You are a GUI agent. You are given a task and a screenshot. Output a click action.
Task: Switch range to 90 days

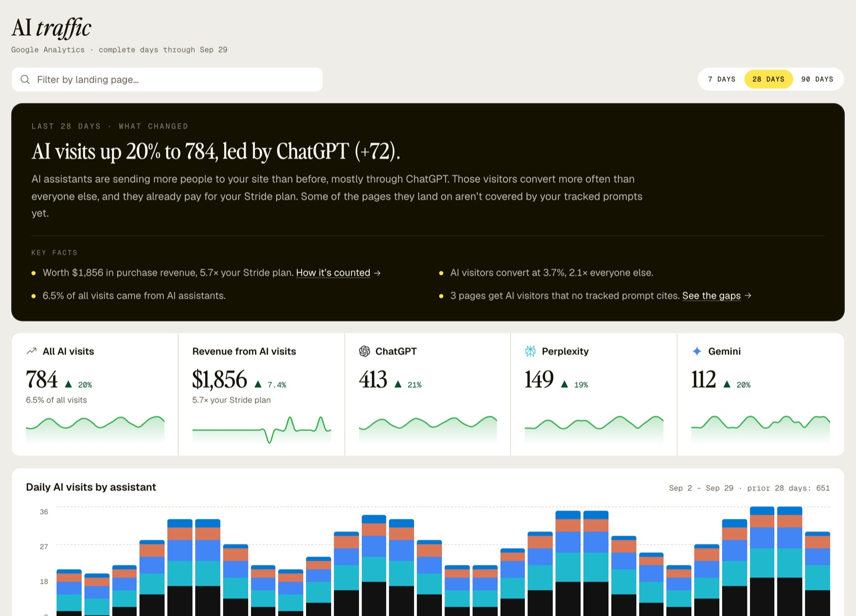coord(817,79)
